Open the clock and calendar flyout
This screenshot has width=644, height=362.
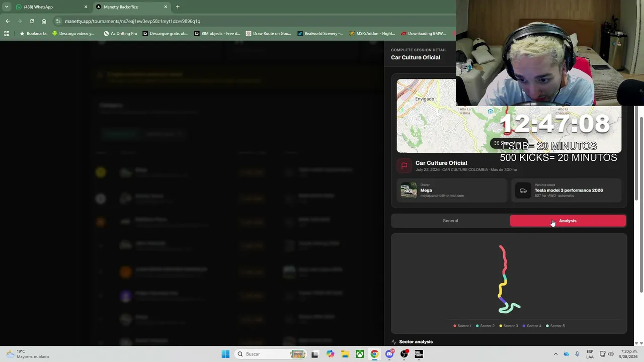coord(629,354)
